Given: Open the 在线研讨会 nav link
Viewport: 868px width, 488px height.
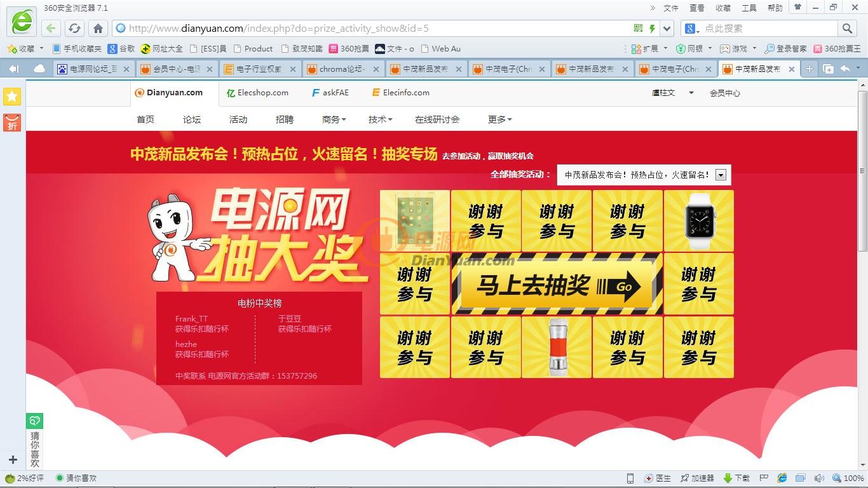Looking at the screenshot, I should [437, 119].
